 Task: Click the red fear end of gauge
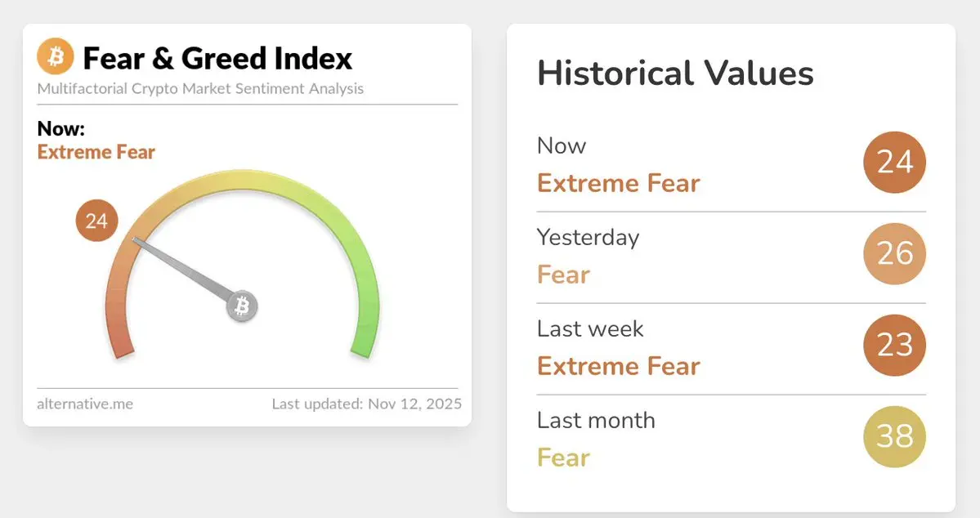pyautogui.click(x=120, y=337)
